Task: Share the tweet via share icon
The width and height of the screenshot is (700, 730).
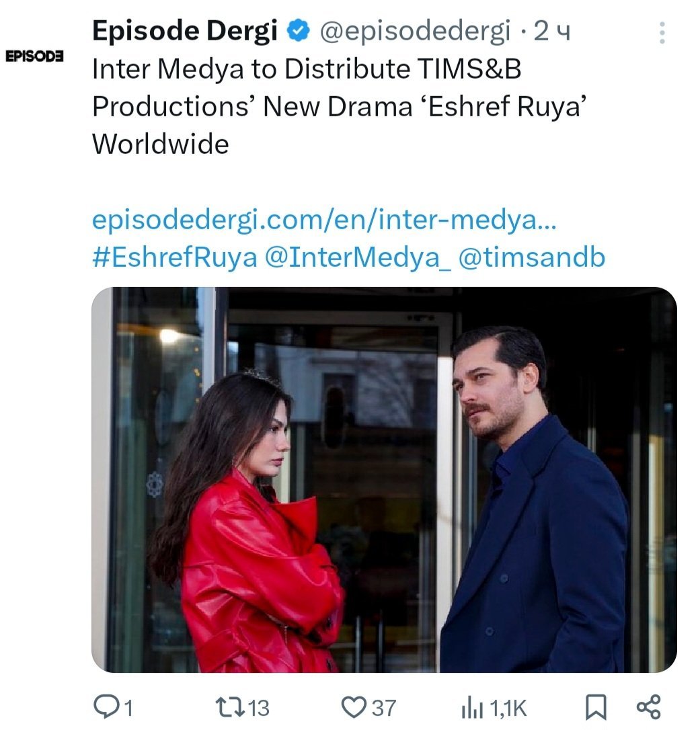Action: click(x=648, y=706)
